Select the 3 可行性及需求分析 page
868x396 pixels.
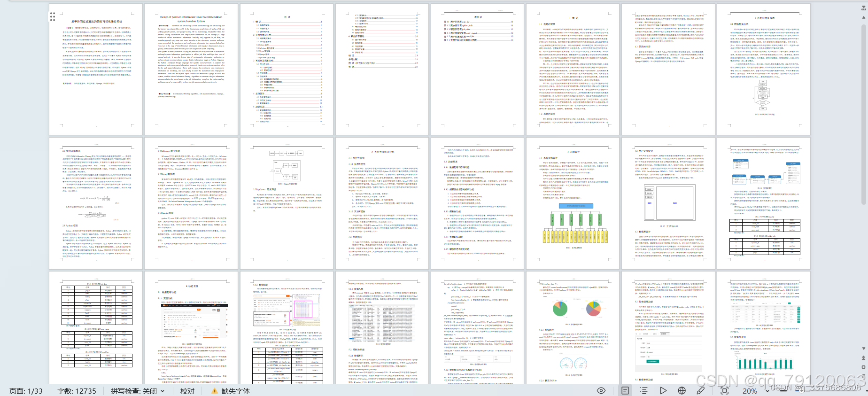tap(382, 203)
